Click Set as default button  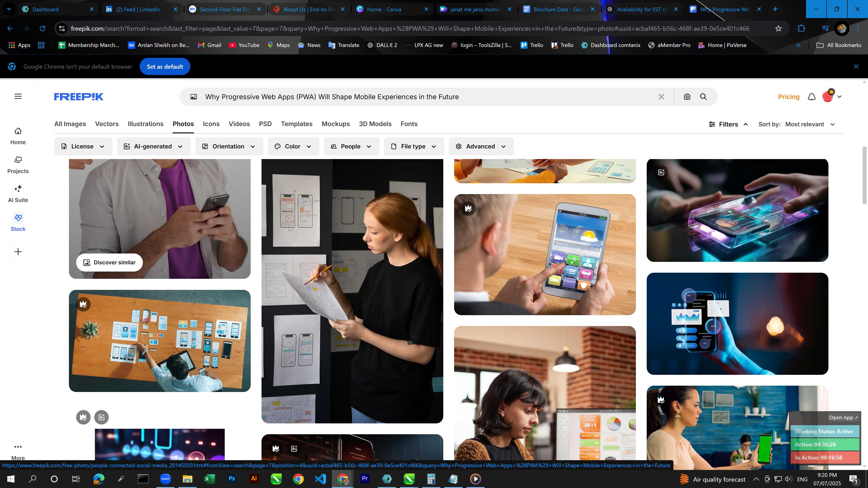point(165,66)
